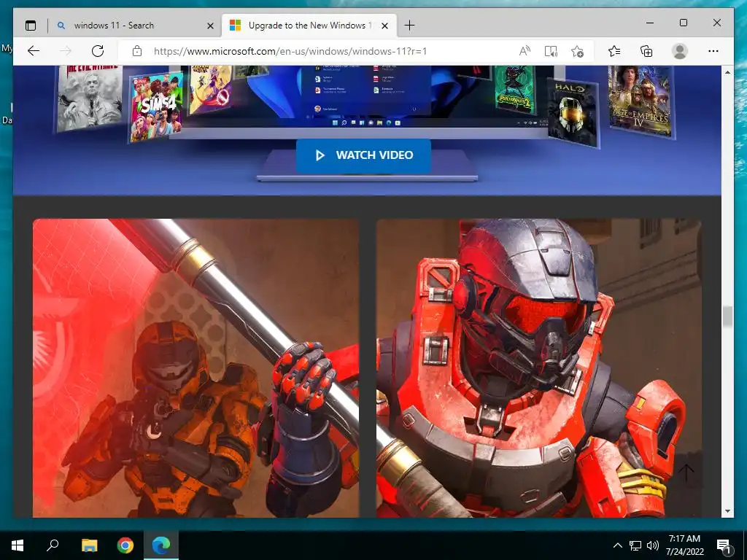Close the 'Upgrade to the New Windows' tab
This screenshot has width=747, height=560.
(x=385, y=26)
